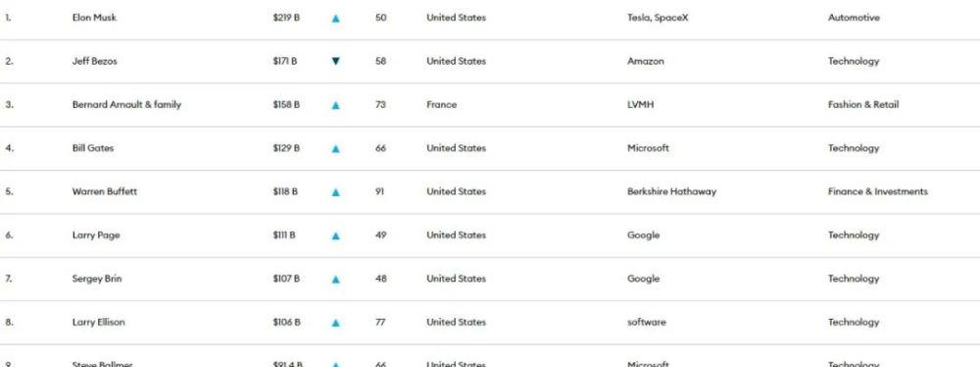
Task: Select the up arrow next to Sergey Brin's $107 B
Action: [x=335, y=280]
